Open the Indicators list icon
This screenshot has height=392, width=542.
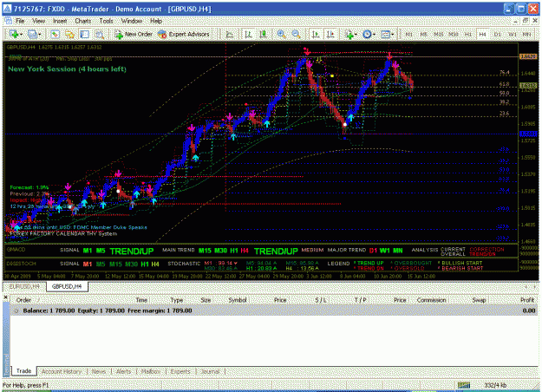pyautogui.click(x=349, y=34)
